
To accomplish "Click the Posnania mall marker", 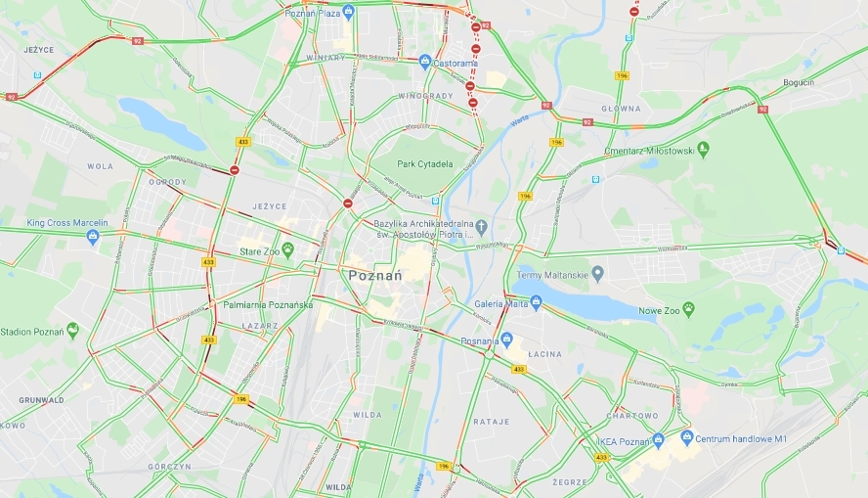I will pyautogui.click(x=506, y=340).
